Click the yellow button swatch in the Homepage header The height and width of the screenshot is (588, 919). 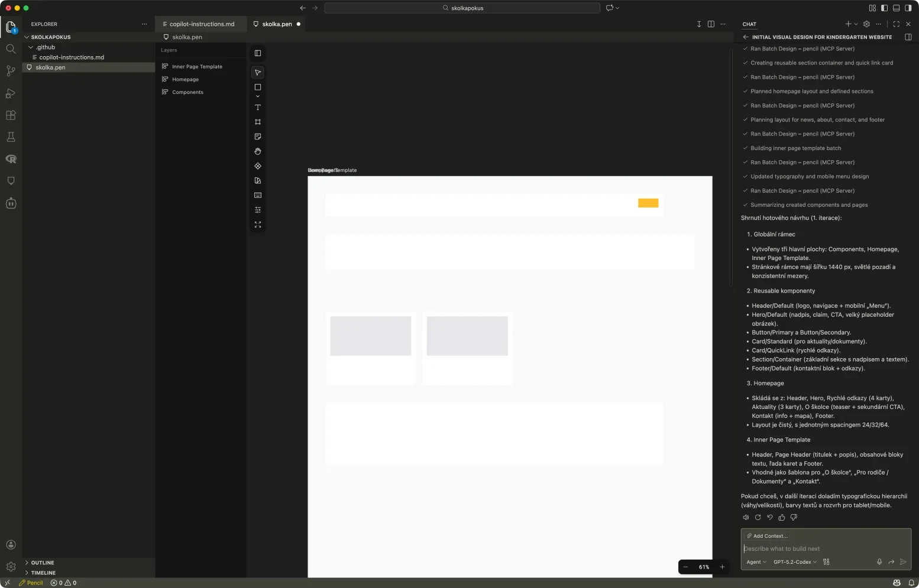coord(648,203)
